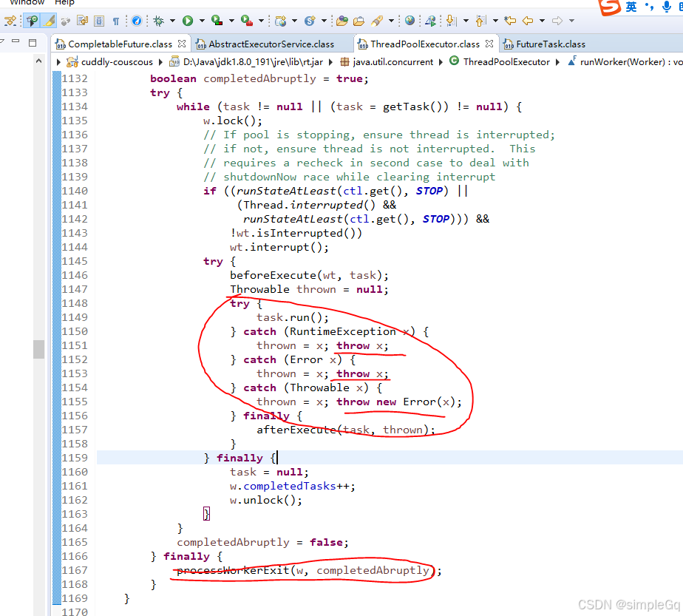683x616 pixels.
Task: Open Next Annotation dropdown arrow
Action: click(x=466, y=21)
